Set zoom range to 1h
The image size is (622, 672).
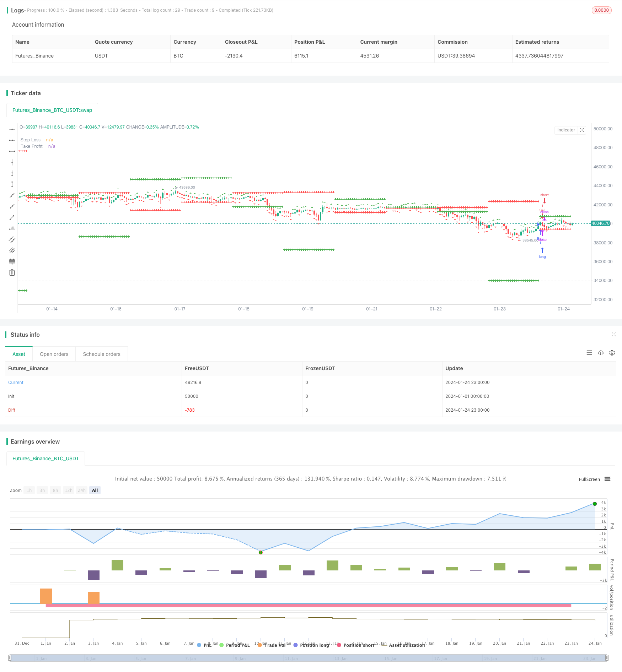pyautogui.click(x=29, y=490)
